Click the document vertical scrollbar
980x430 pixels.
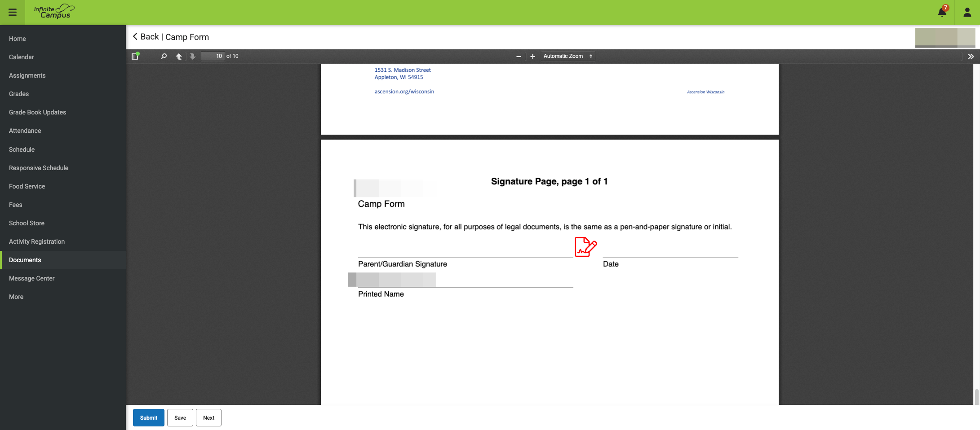[976, 397]
